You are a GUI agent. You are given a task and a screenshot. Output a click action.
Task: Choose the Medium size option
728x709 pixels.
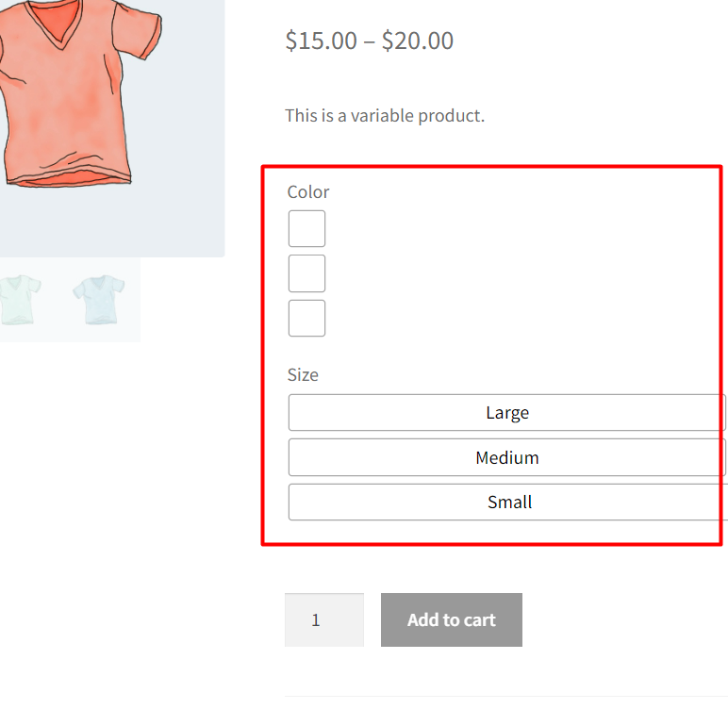click(507, 458)
